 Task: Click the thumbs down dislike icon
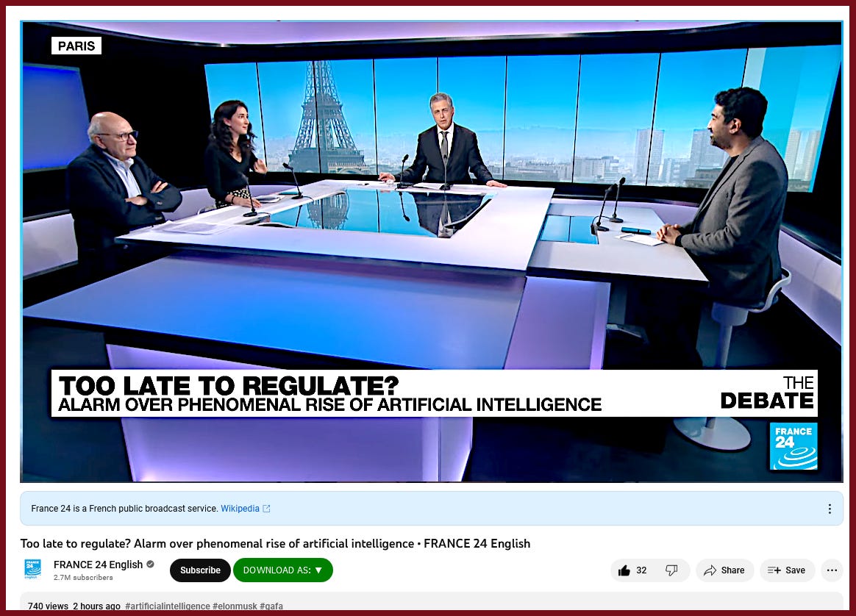coord(671,570)
